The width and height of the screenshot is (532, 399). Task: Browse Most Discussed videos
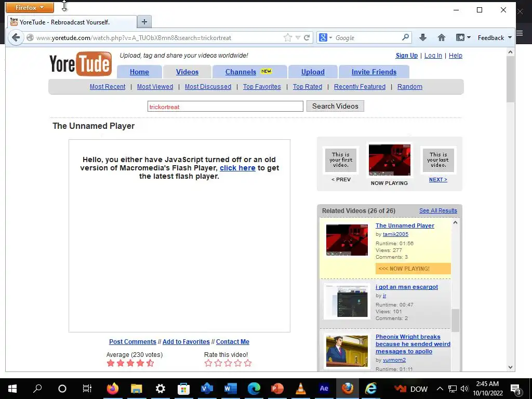pyautogui.click(x=208, y=87)
